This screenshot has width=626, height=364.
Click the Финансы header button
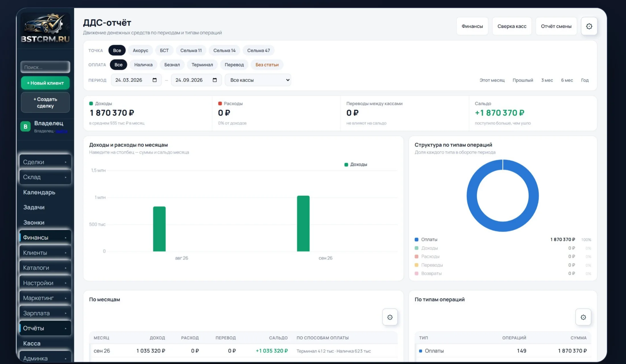472,26
